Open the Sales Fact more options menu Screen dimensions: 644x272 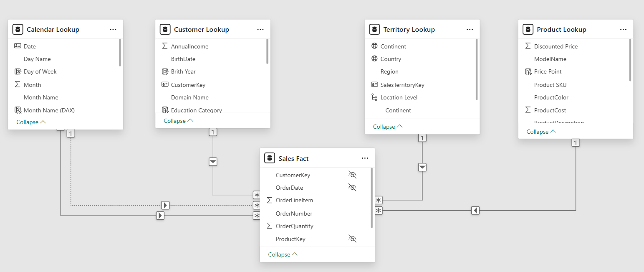point(365,158)
